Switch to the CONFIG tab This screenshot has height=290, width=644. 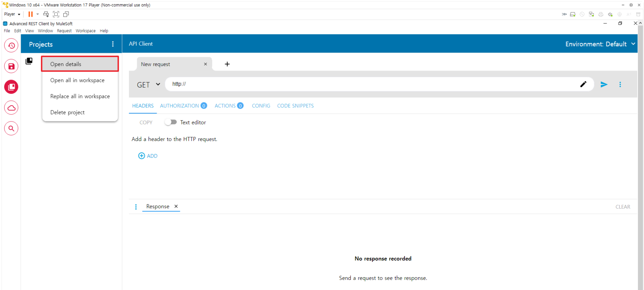(261, 106)
